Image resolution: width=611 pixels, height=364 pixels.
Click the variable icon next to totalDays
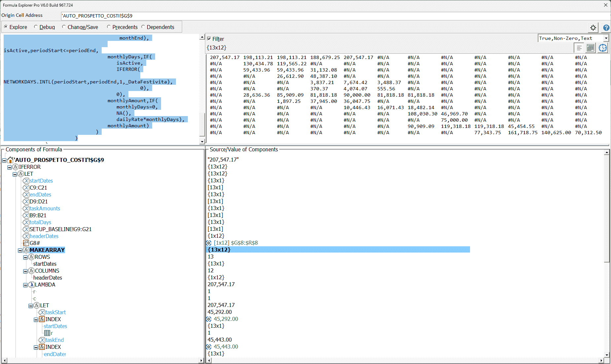[26, 222]
